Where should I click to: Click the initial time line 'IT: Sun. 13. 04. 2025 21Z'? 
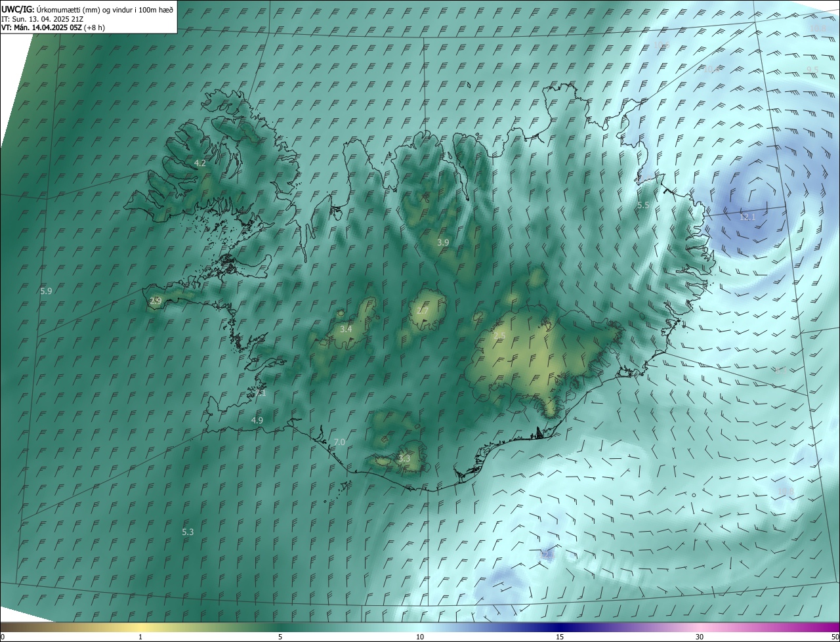coord(42,18)
